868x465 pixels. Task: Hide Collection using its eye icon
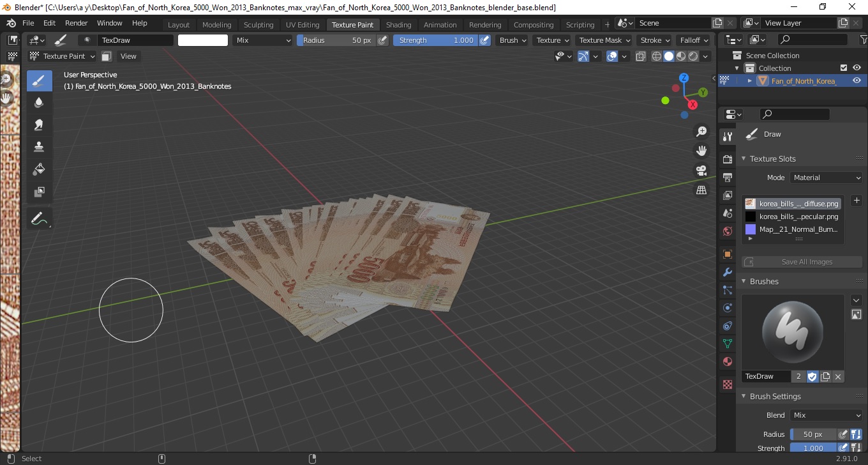(857, 68)
